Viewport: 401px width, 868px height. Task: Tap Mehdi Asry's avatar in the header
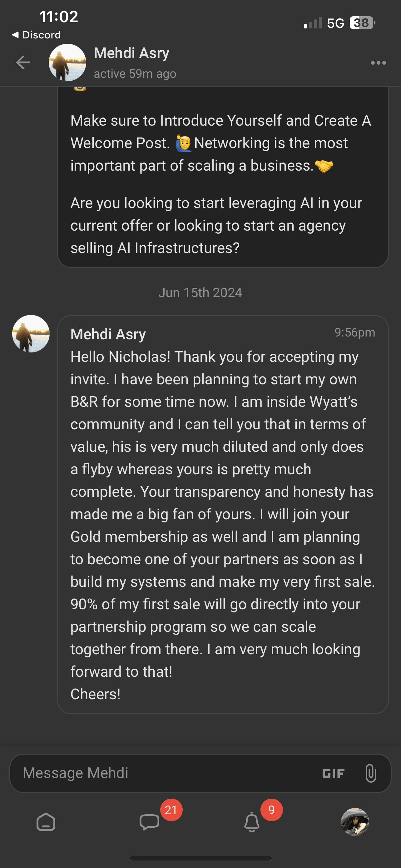pyautogui.click(x=67, y=62)
